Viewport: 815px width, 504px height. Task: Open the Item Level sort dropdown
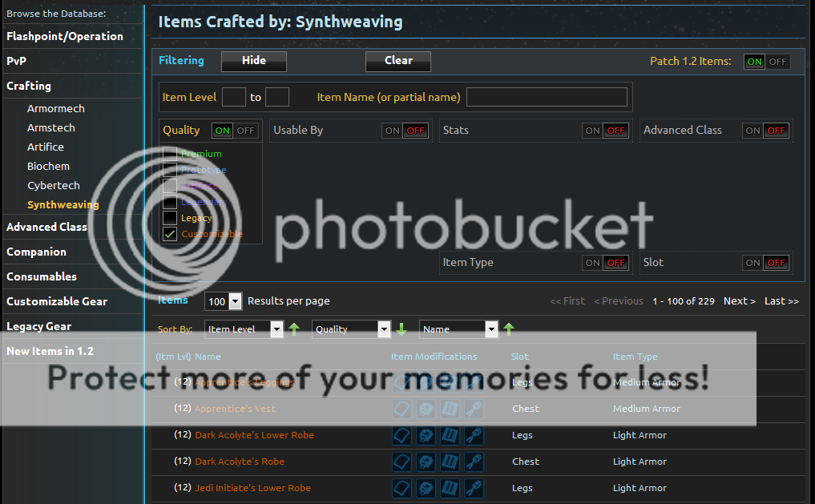pyautogui.click(x=244, y=329)
